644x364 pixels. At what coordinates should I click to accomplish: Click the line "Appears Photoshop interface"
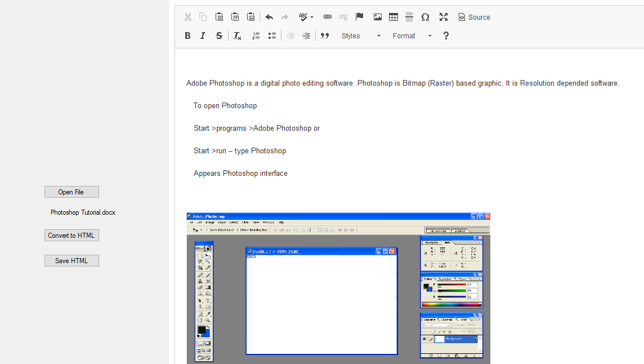(240, 174)
